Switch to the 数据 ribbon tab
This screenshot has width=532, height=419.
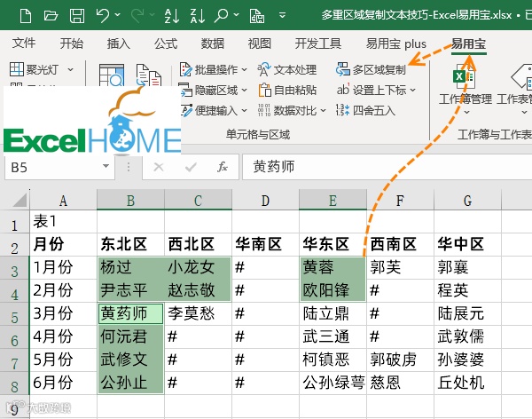point(213,43)
